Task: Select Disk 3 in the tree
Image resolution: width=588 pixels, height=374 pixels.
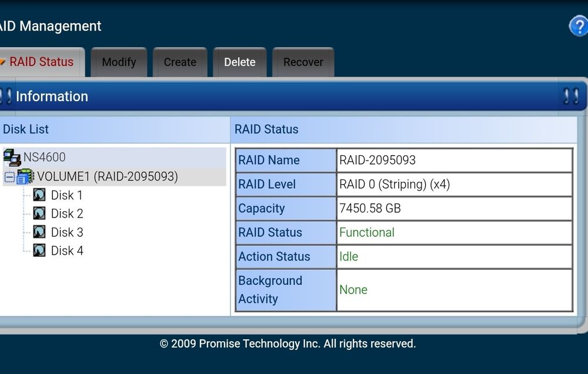Action: pos(67,233)
